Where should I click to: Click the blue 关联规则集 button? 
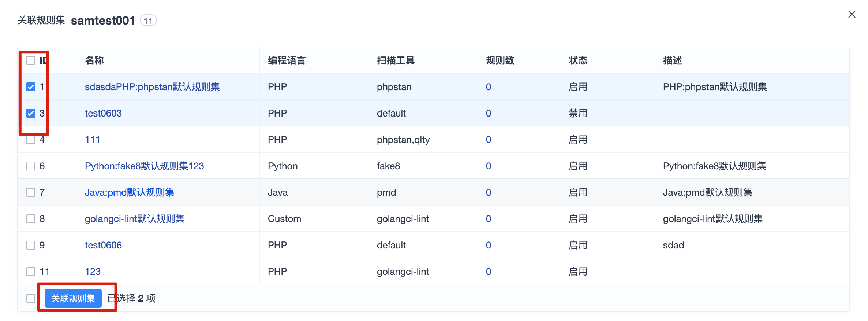[73, 298]
